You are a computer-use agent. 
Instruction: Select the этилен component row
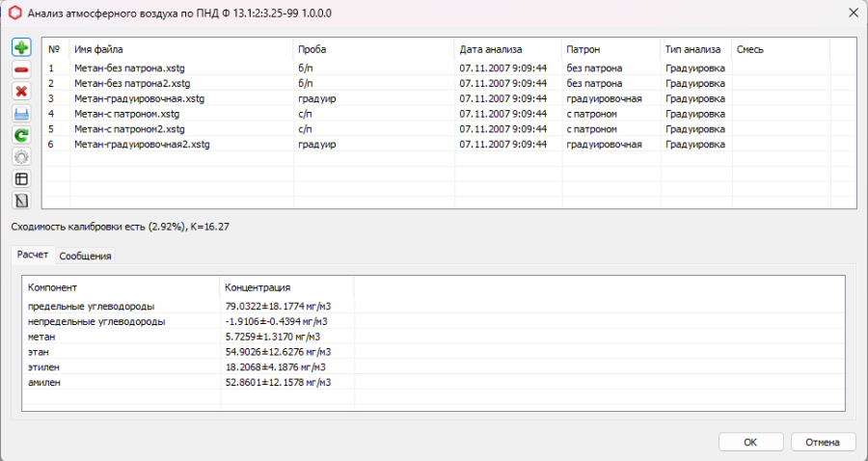(43, 366)
